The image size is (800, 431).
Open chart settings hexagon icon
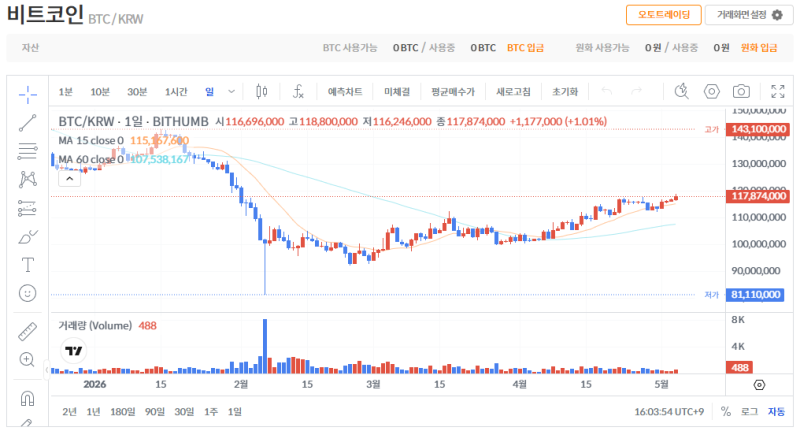(712, 91)
